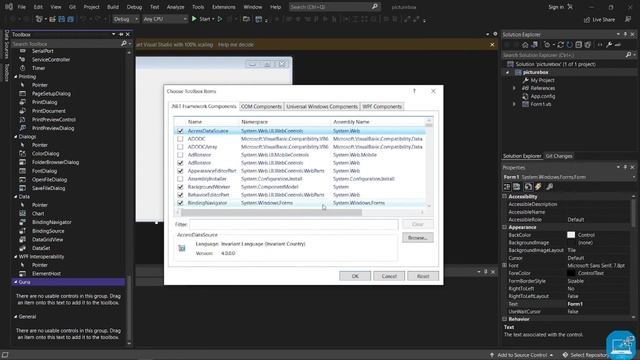Select DataGridView in the Toolbox
The width and height of the screenshot is (640, 360).
[47, 240]
